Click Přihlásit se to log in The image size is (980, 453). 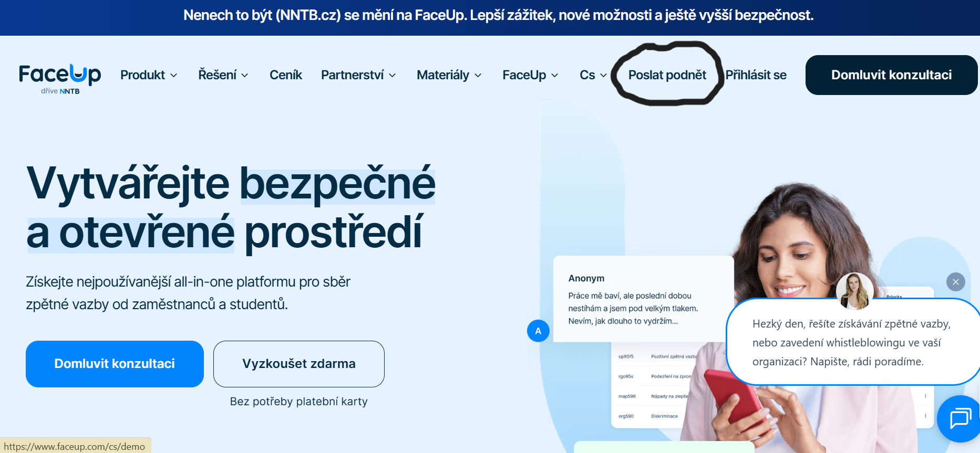coord(756,75)
